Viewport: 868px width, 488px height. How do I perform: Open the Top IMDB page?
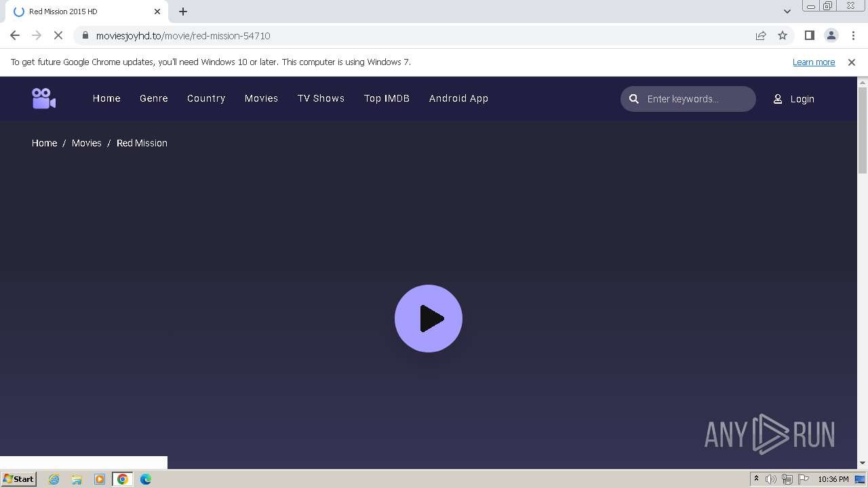387,98
